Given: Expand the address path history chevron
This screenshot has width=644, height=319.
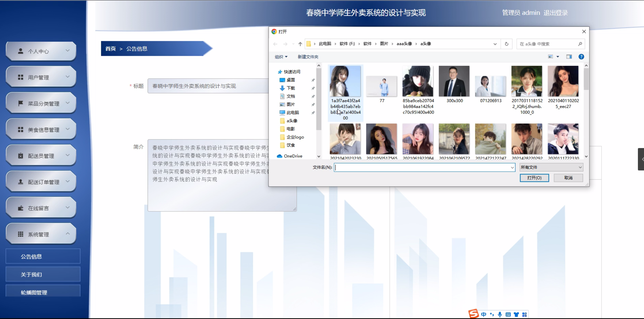Looking at the screenshot, I should coord(495,44).
